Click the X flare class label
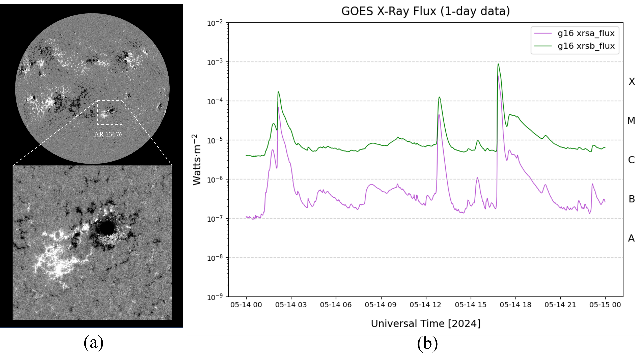Image resolution: width=644 pixels, height=364 pixels. tap(631, 81)
